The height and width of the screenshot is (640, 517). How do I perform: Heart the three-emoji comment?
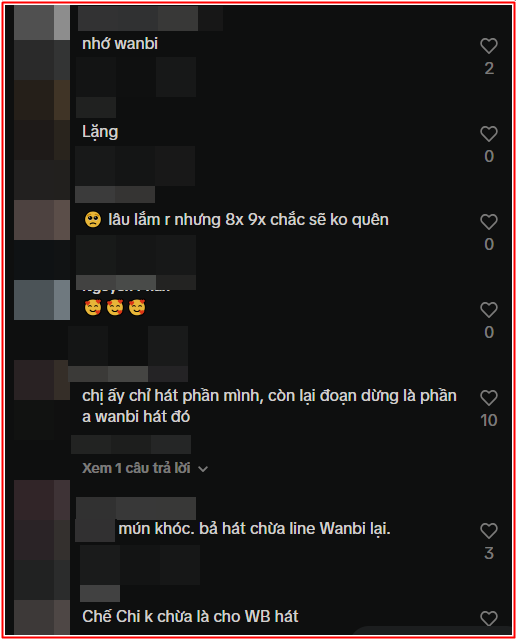point(488,310)
